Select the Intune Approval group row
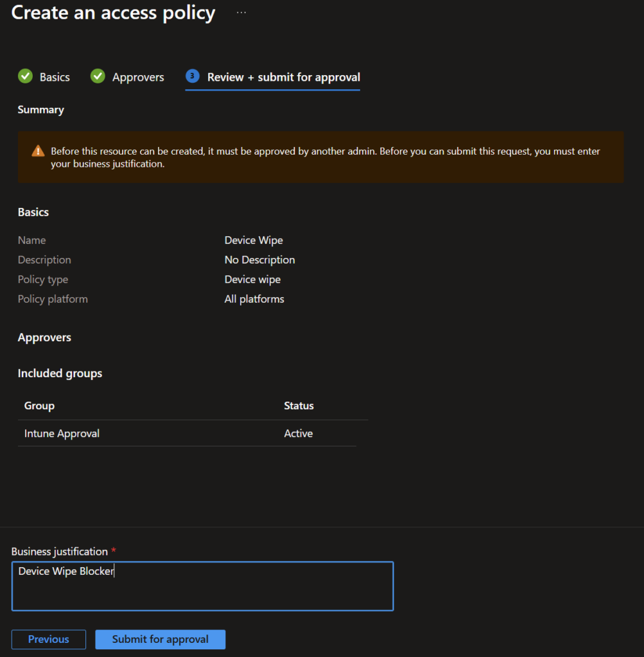Image resolution: width=644 pixels, height=657 pixels. 62,434
